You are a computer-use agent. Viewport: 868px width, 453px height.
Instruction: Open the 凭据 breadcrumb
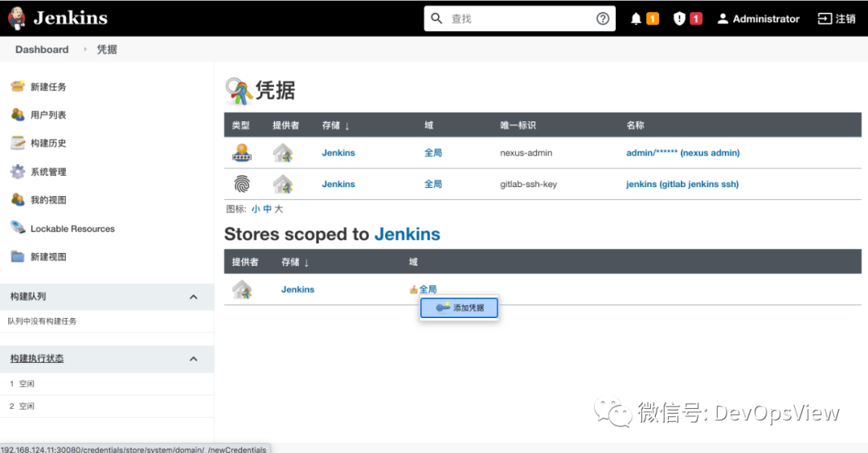[107, 49]
